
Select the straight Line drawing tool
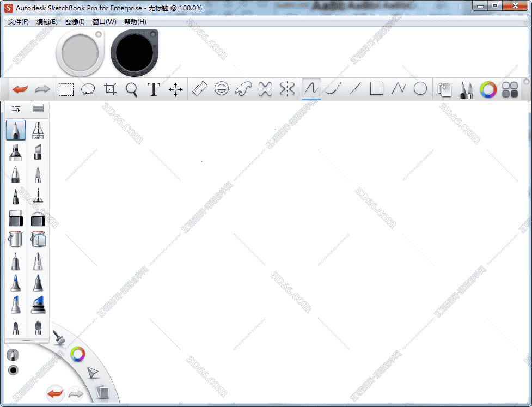click(x=354, y=88)
